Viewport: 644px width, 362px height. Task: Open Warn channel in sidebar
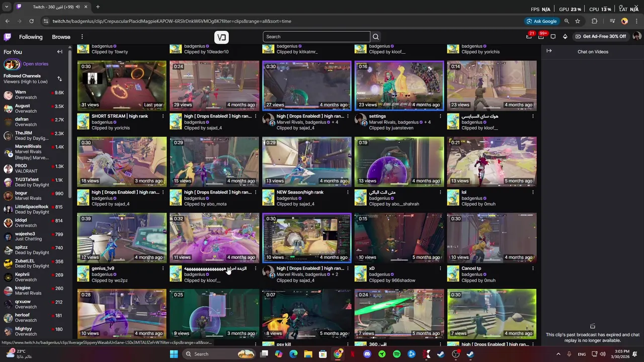point(34,95)
